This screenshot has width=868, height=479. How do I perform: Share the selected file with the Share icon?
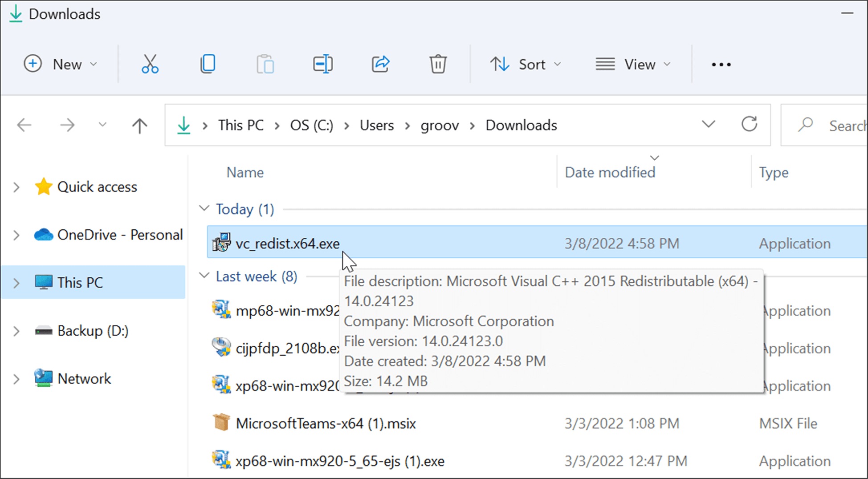tap(380, 64)
